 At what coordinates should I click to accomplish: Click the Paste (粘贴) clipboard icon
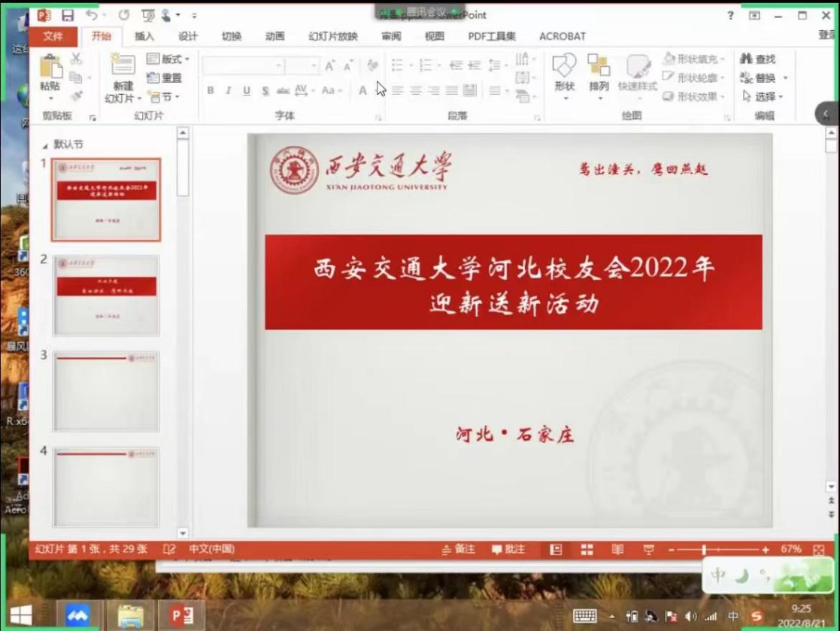click(x=50, y=68)
